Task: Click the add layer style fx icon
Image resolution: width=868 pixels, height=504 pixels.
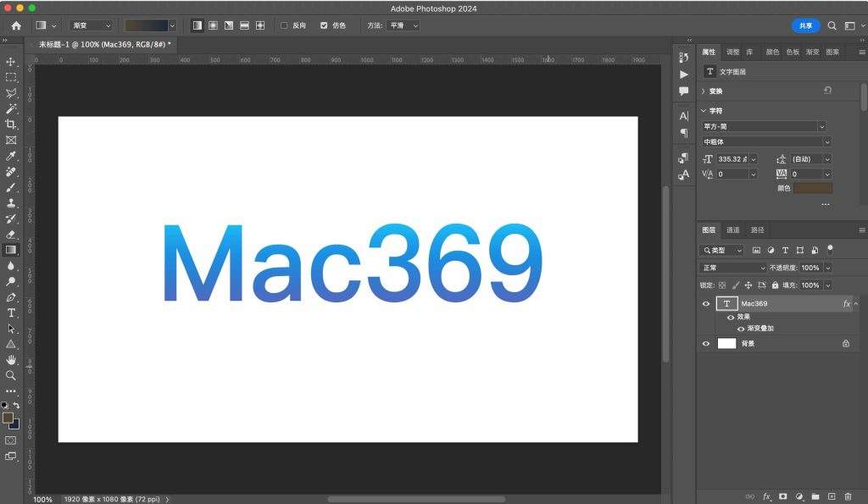Action: (767, 496)
